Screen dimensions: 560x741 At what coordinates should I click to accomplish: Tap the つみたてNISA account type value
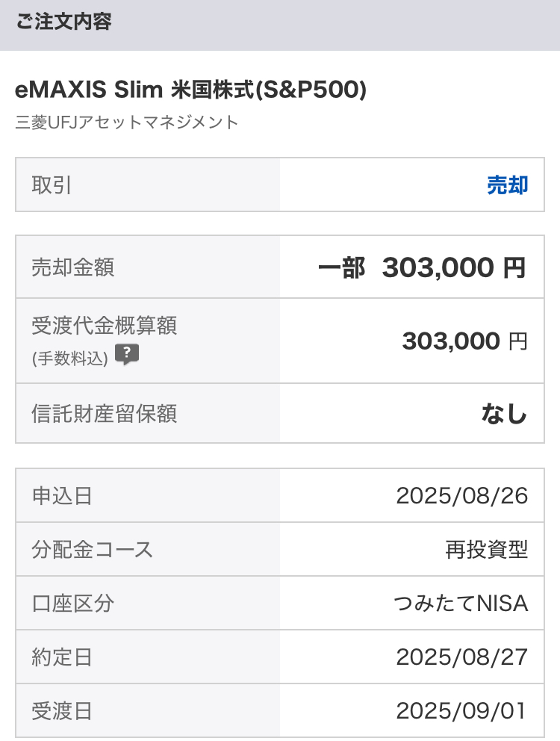coord(461,604)
